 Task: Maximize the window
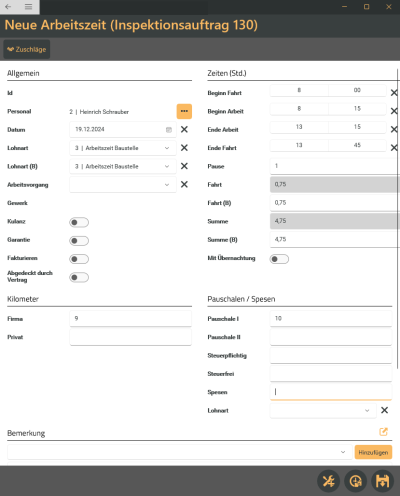point(367,7)
